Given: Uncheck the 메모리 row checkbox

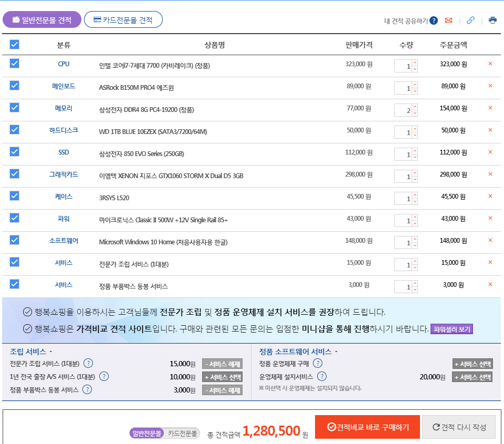Looking at the screenshot, I should (x=15, y=108).
